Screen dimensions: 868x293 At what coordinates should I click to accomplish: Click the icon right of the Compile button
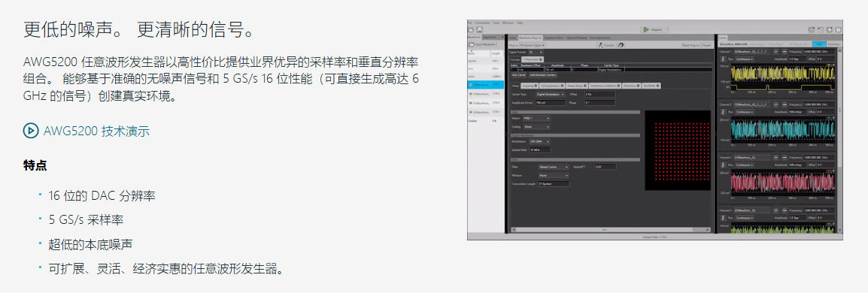pos(621,44)
